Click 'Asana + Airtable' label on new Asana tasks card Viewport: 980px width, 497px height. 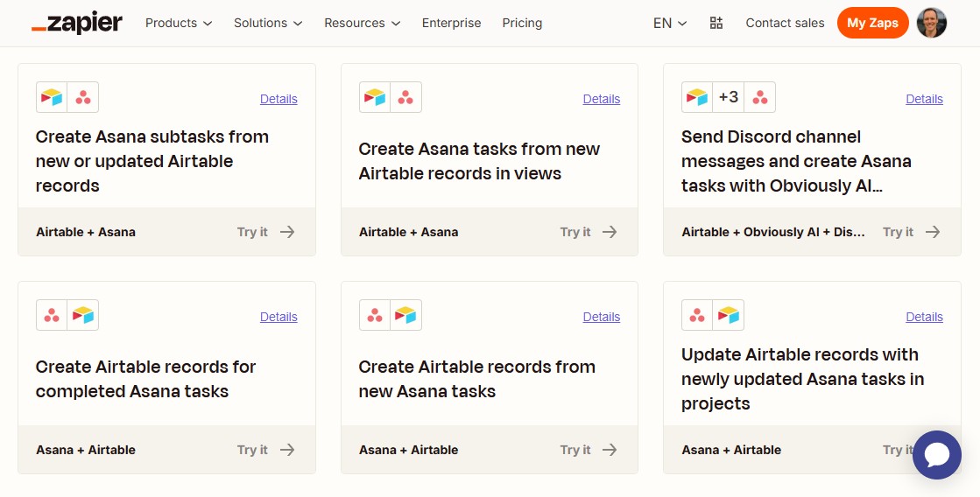[x=409, y=450]
